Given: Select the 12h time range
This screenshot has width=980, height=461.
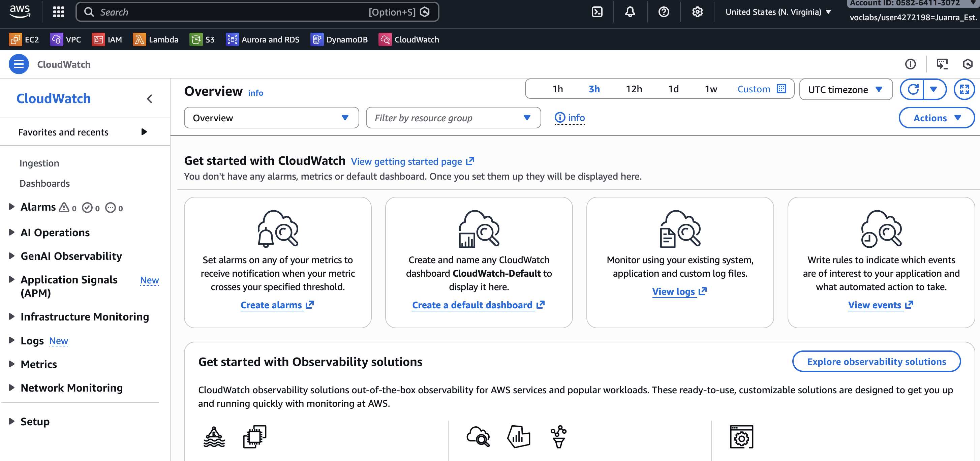Looking at the screenshot, I should pos(634,89).
